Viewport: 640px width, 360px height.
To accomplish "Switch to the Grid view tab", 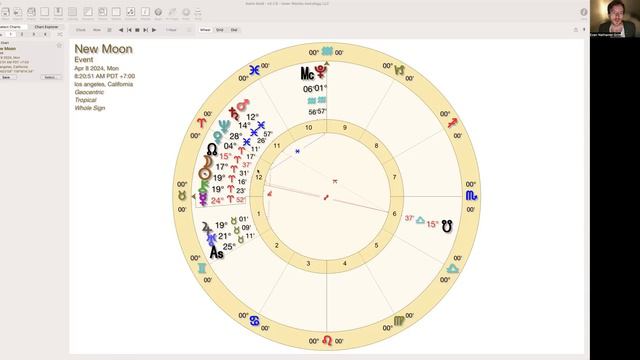I will click(220, 30).
